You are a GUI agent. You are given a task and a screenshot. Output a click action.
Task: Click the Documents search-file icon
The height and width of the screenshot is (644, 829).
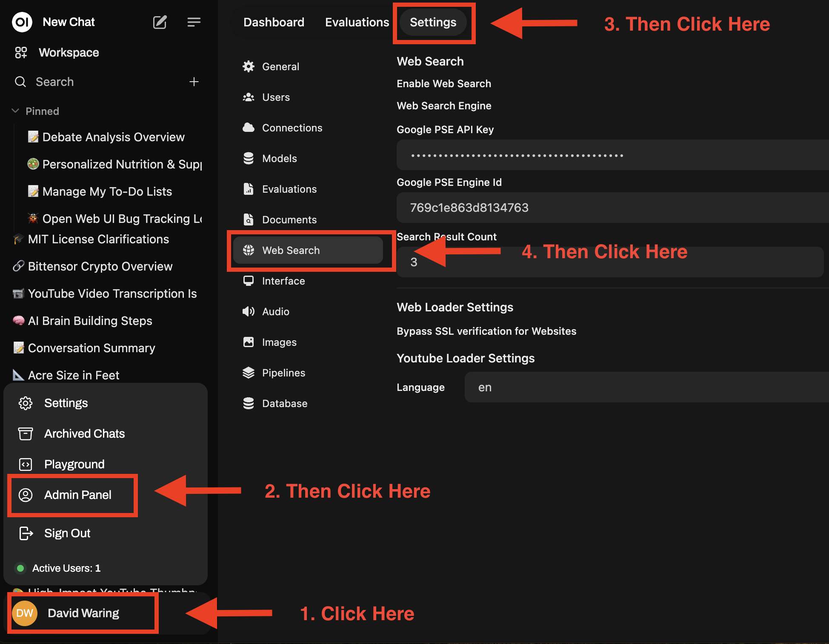pyautogui.click(x=249, y=219)
